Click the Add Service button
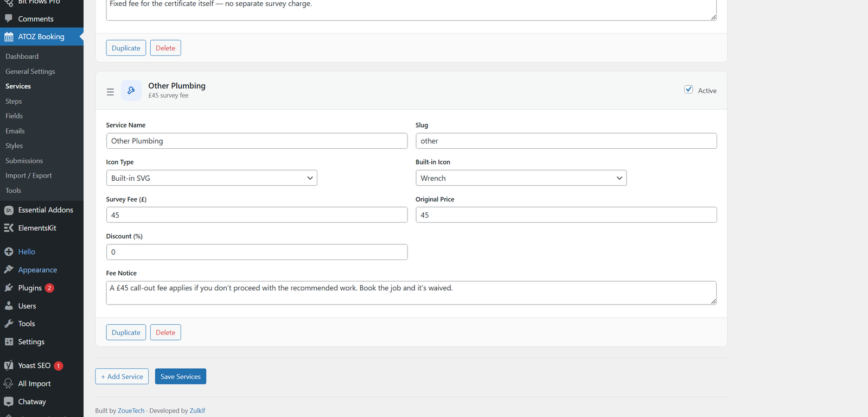The image size is (868, 417). [122, 376]
